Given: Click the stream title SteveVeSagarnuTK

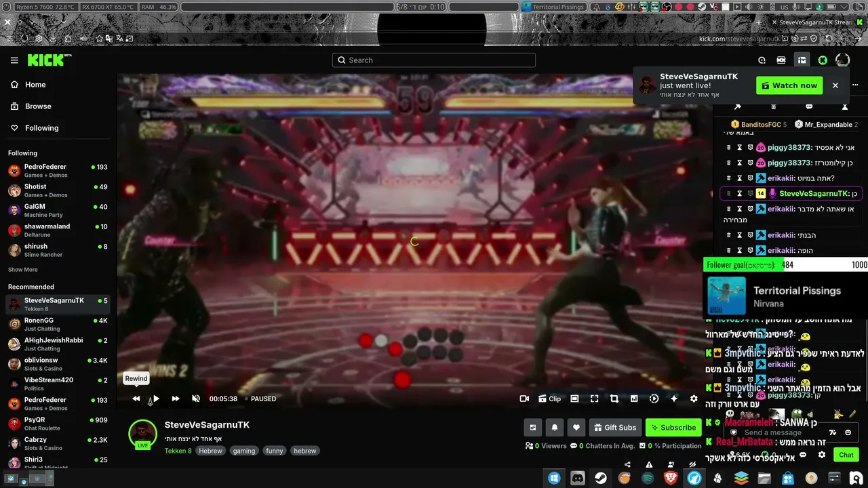Looking at the screenshot, I should [x=207, y=425].
